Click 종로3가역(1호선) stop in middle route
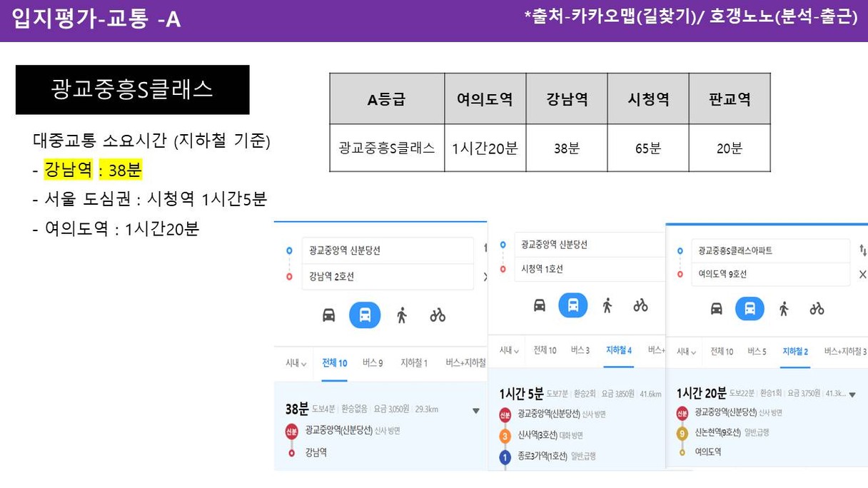This screenshot has width=868, height=488. tap(542, 456)
